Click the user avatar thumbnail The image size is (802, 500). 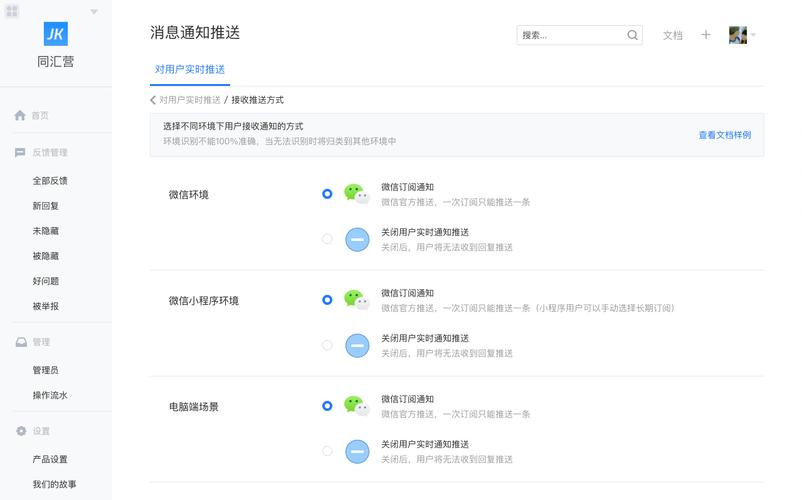[x=738, y=35]
